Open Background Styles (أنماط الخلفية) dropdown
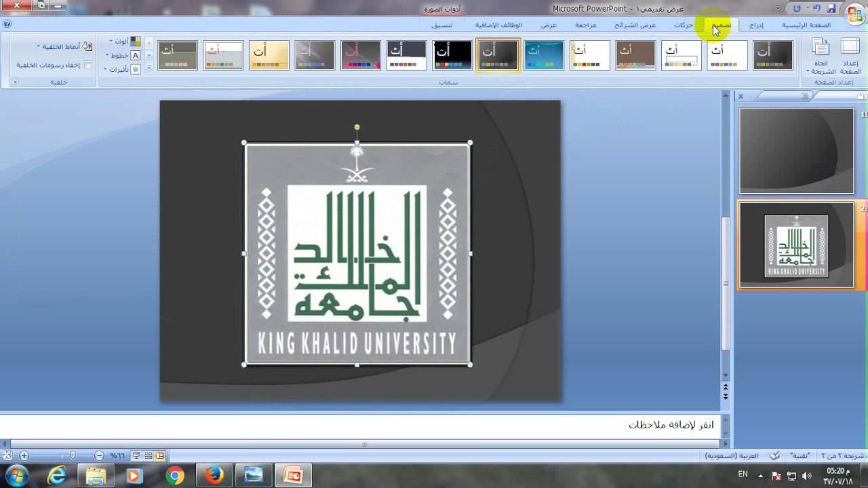The height and width of the screenshot is (488, 868). 66,47
